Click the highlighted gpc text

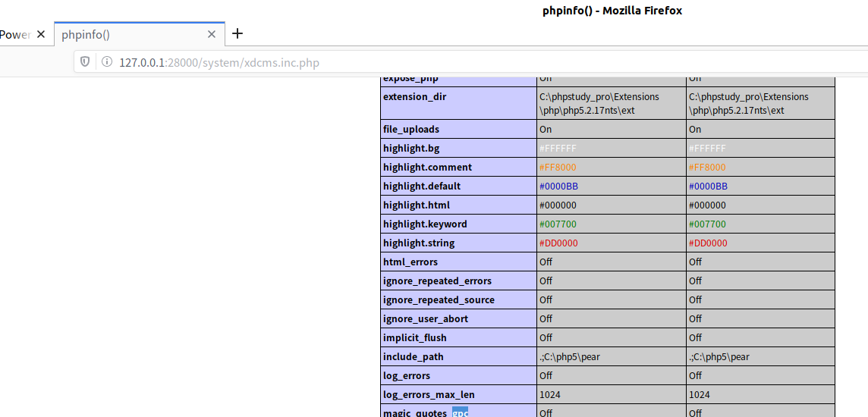pyautogui.click(x=460, y=412)
